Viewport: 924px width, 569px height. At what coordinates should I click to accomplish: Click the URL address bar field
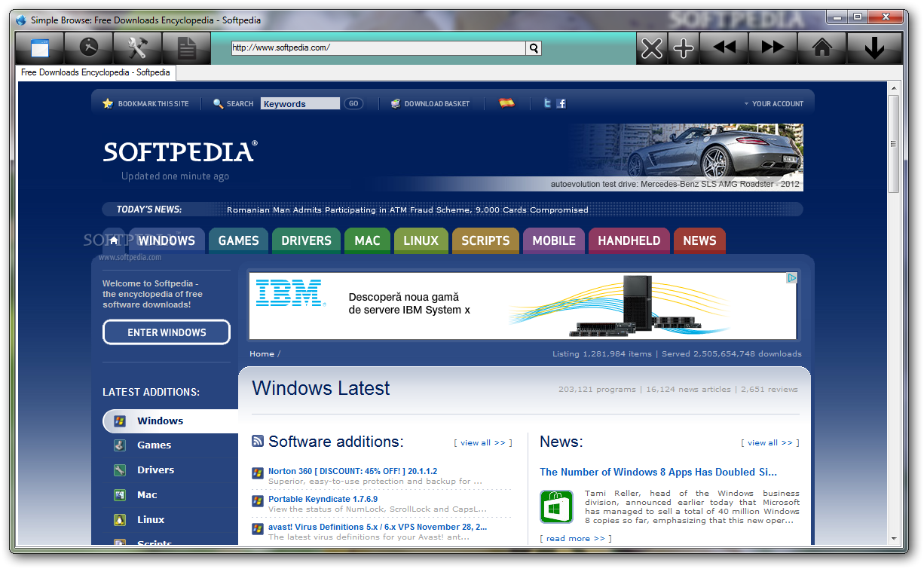tap(378, 48)
